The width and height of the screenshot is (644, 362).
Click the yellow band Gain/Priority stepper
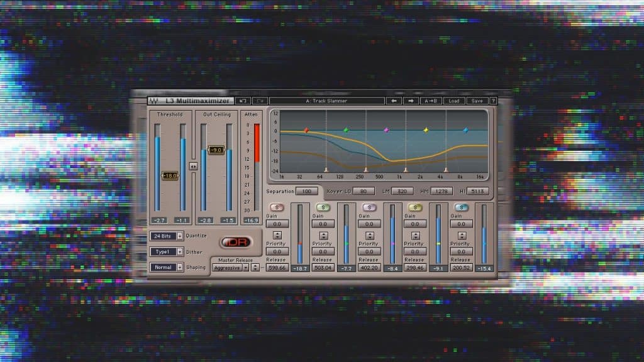[416, 236]
